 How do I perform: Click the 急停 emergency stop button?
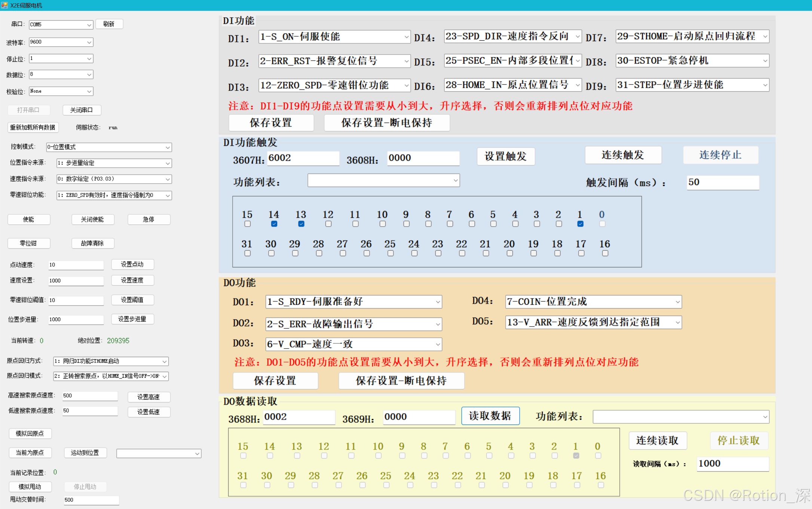(x=148, y=220)
